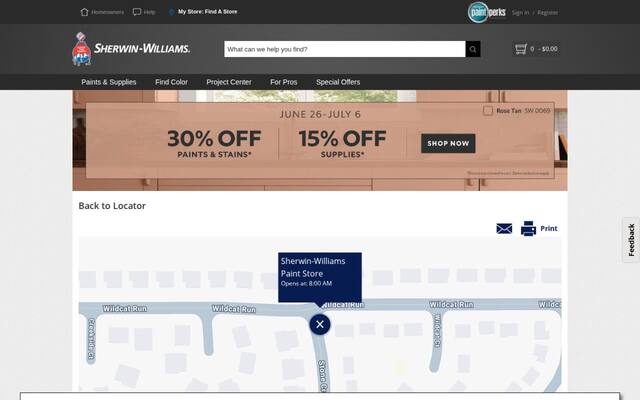Click the SHOP NOW banner button
This screenshot has width=640, height=400.
pyautogui.click(x=448, y=143)
